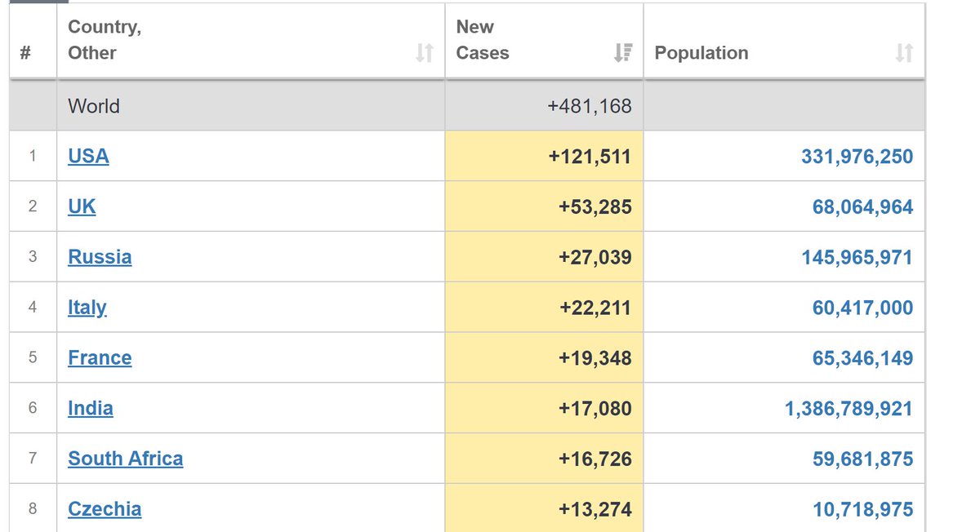Click the Italy population 60,417,000 link
This screenshot has width=980, height=532.
pyautogui.click(x=862, y=308)
